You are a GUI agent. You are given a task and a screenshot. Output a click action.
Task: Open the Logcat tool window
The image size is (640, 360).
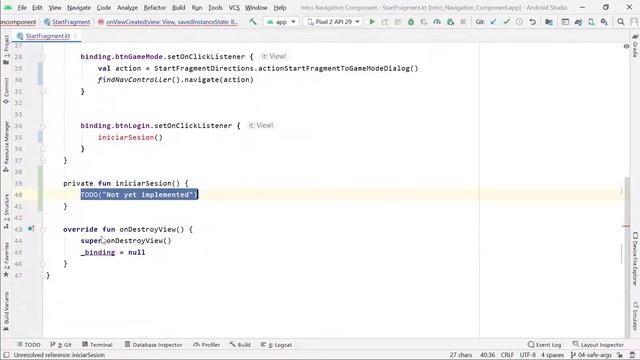point(276,345)
